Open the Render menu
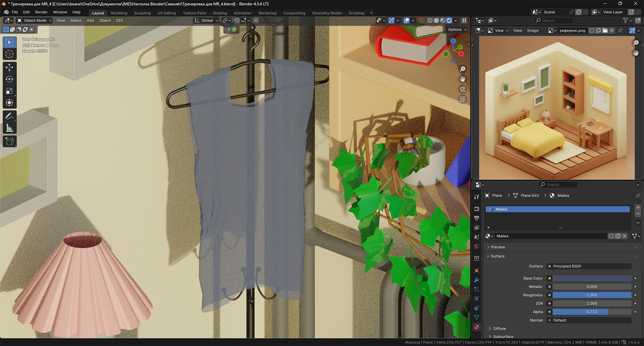This screenshot has height=346, width=644. pyautogui.click(x=41, y=12)
